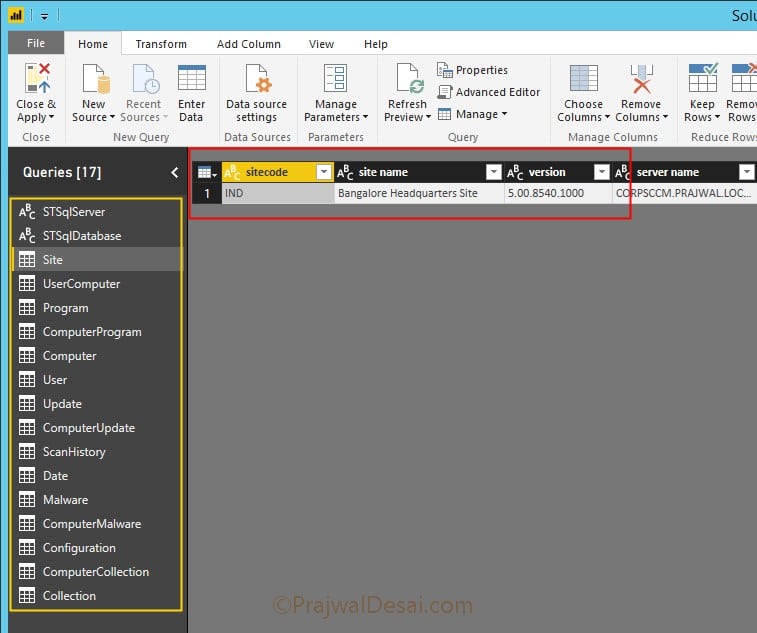The height and width of the screenshot is (633, 757).
Task: Open the server name column filter dropdown
Action: click(747, 172)
